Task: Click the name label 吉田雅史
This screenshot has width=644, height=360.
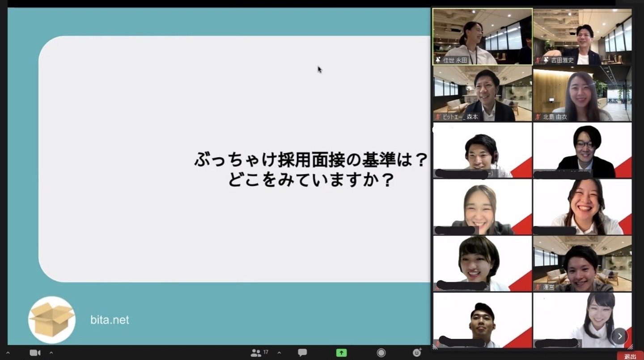Action: pos(562,60)
